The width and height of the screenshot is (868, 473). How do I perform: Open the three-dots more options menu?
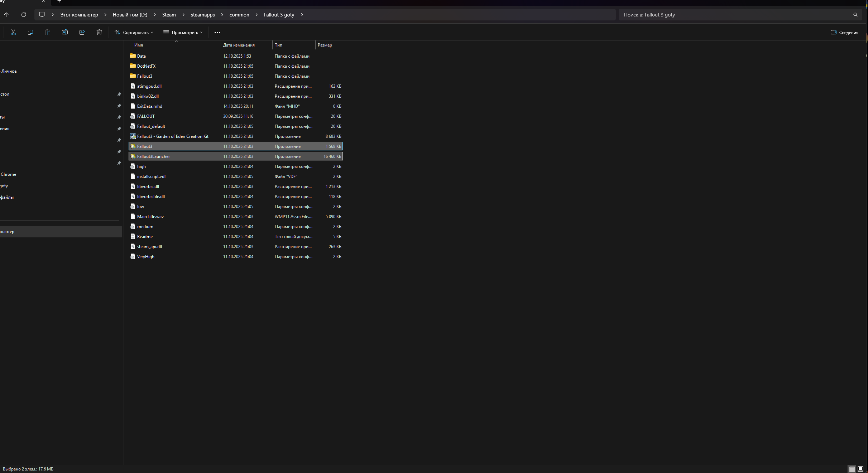[217, 32]
